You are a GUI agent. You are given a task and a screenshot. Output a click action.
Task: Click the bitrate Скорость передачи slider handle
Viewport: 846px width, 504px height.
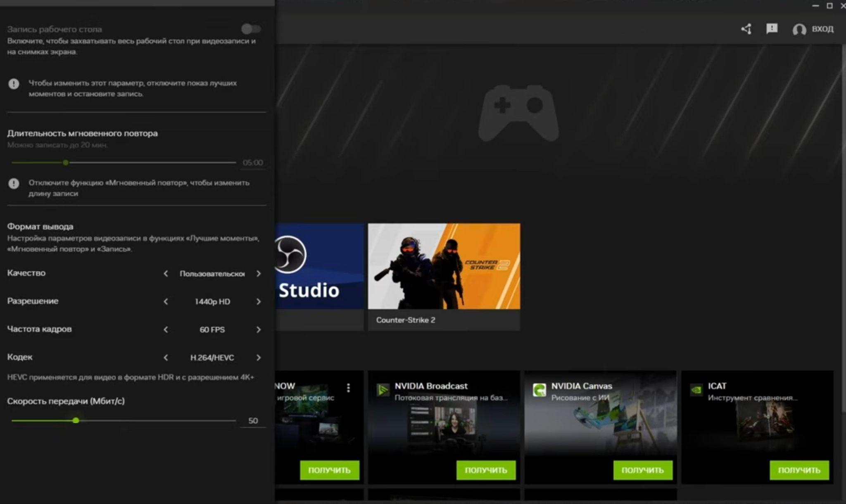click(76, 420)
